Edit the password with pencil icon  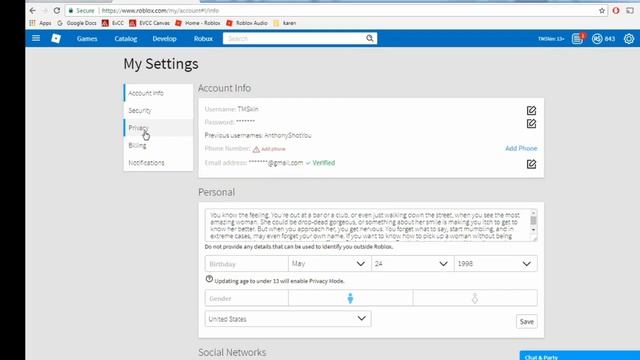531,124
